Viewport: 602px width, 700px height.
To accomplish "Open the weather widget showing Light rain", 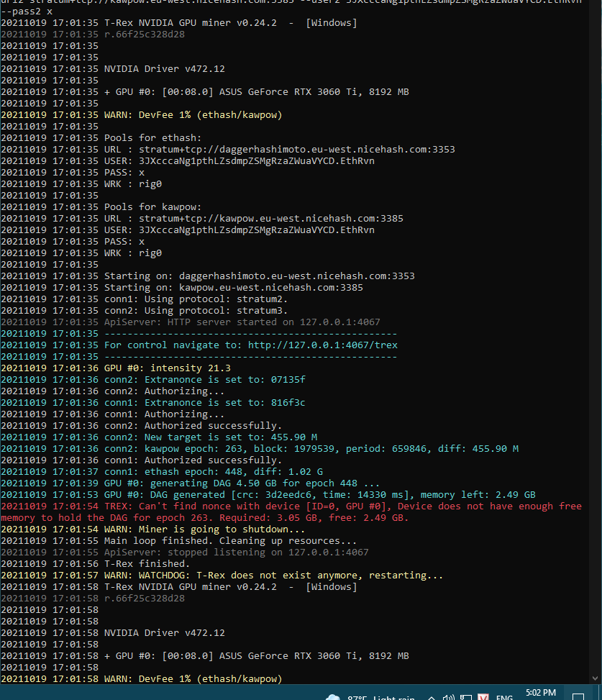I will tap(370, 697).
